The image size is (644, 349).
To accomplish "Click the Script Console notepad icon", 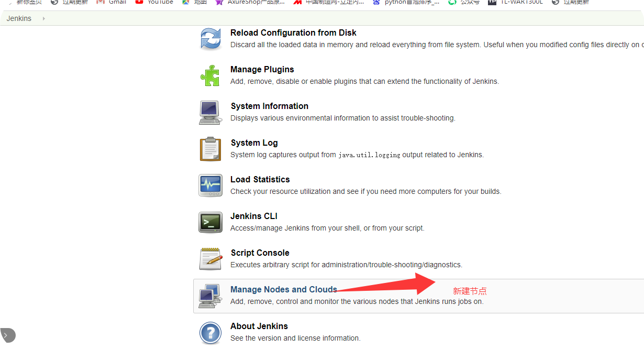I will click(210, 259).
